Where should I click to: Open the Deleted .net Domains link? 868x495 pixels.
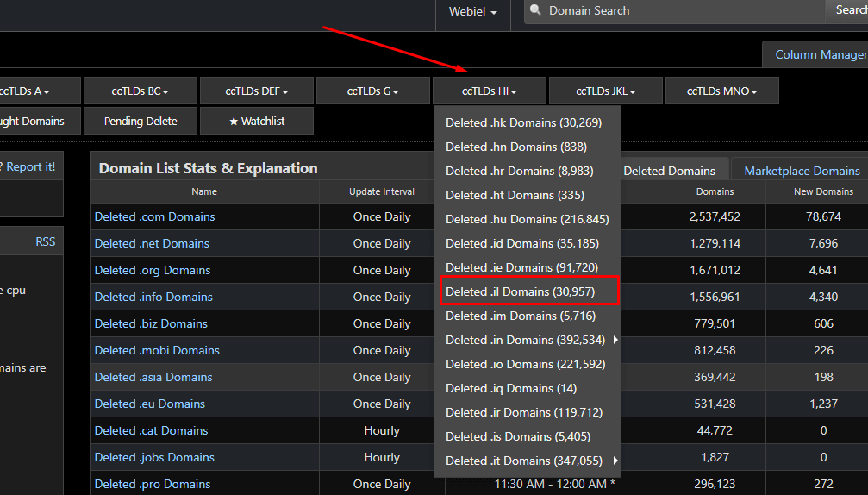point(152,243)
